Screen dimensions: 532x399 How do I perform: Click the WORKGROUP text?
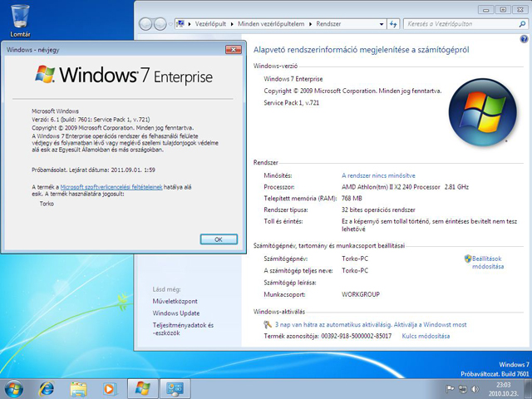tap(360, 294)
